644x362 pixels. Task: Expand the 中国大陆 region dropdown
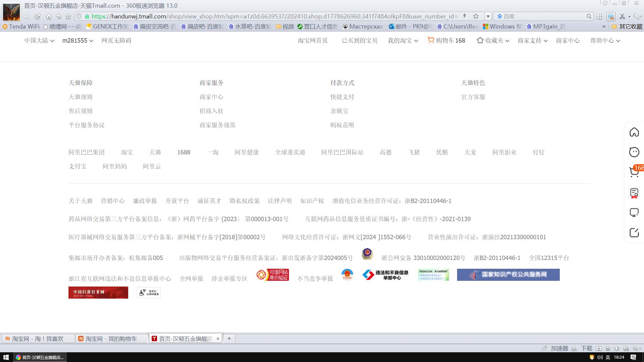(x=39, y=41)
